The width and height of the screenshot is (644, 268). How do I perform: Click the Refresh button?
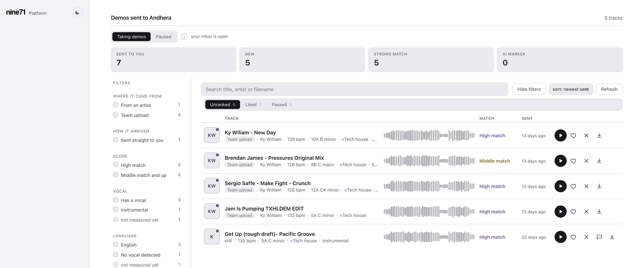pyautogui.click(x=609, y=89)
